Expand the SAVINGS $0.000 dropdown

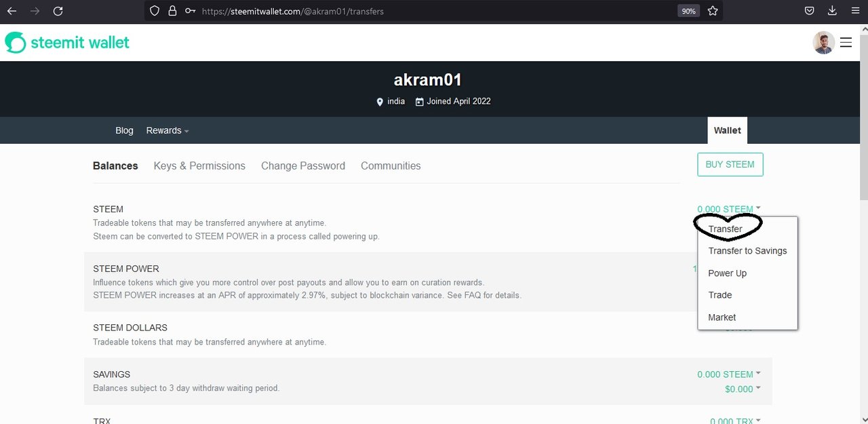[743, 389]
